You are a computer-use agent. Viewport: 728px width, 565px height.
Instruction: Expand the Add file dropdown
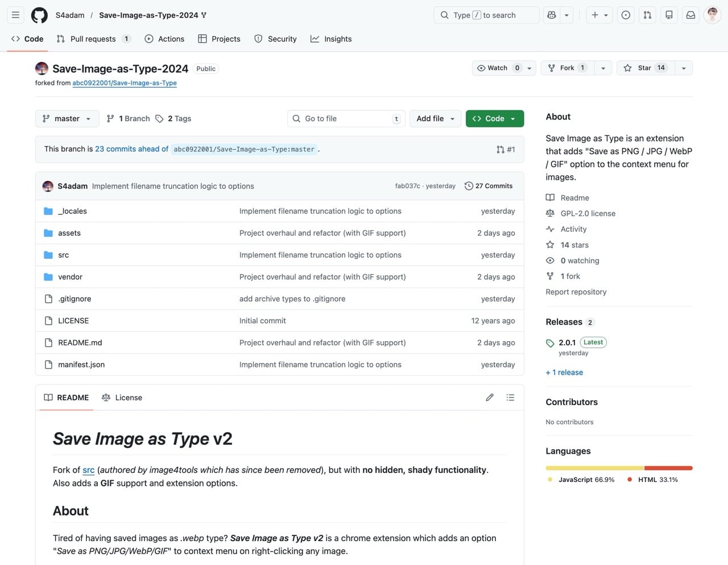[435, 119]
